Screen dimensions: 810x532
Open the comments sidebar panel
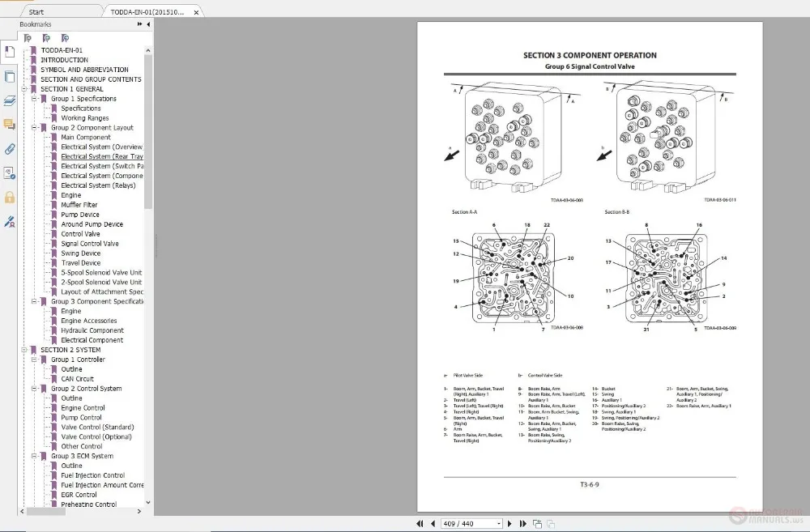(x=9, y=125)
